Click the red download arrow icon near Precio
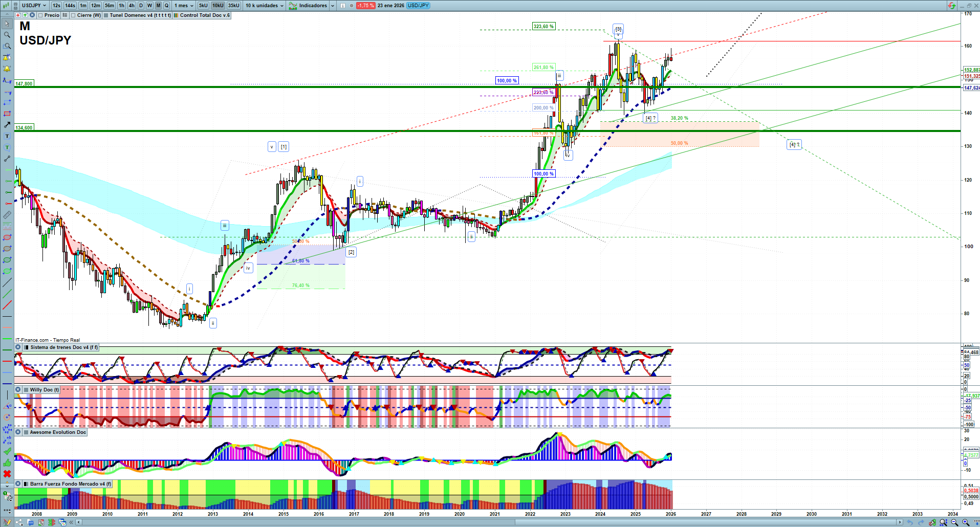This screenshot has width=980, height=527. 18,15
